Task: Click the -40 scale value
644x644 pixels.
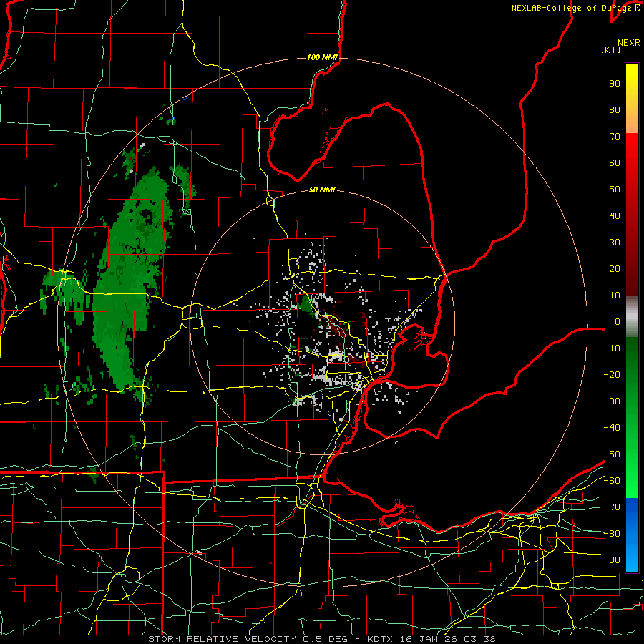Action: pos(612,428)
